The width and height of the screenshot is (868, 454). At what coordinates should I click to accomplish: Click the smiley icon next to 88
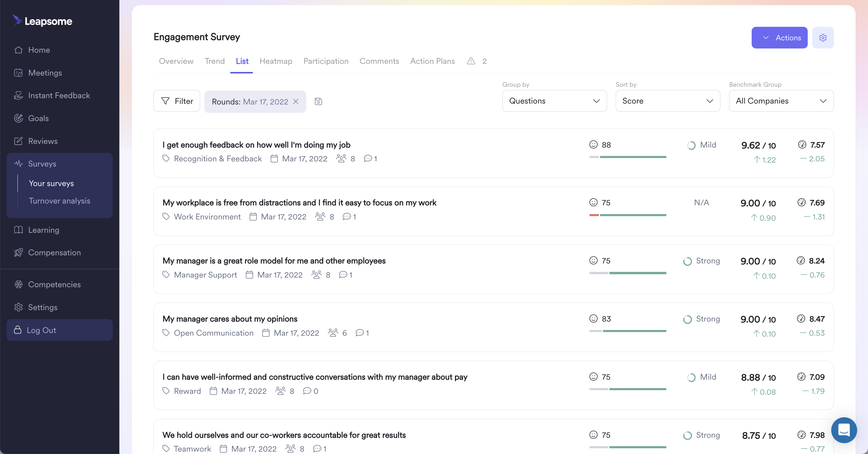(593, 145)
